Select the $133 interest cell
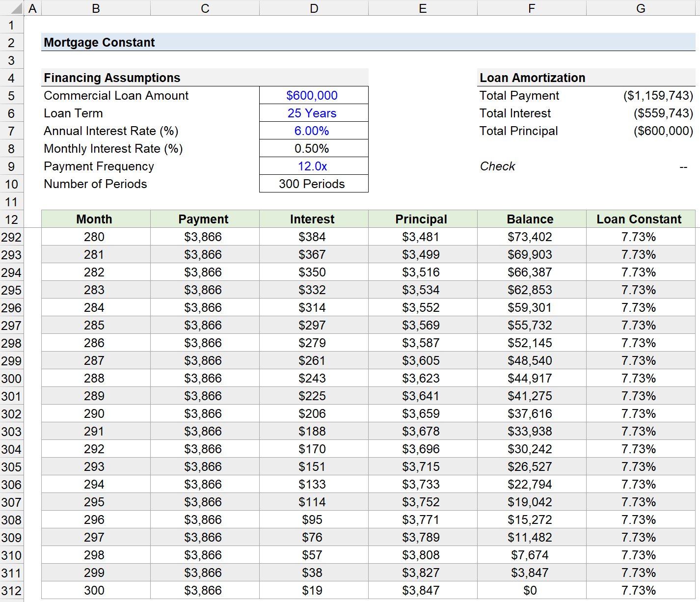This screenshot has width=700, height=602. click(314, 485)
